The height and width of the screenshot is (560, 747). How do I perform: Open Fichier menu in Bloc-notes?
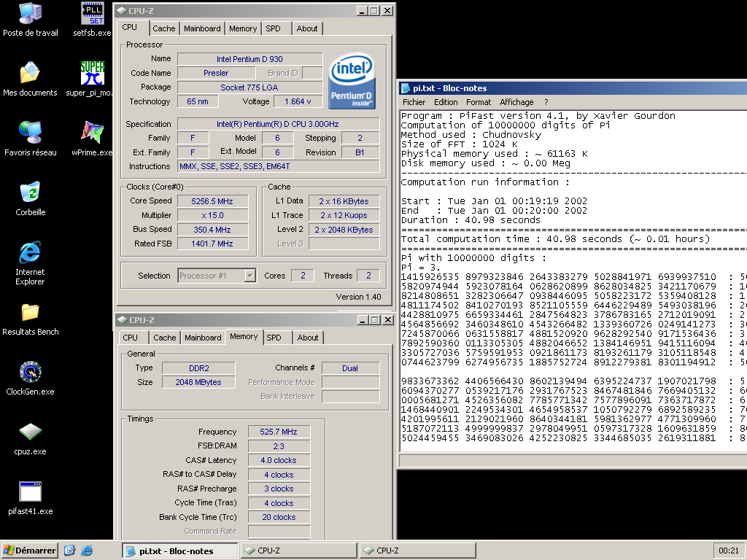coord(414,102)
